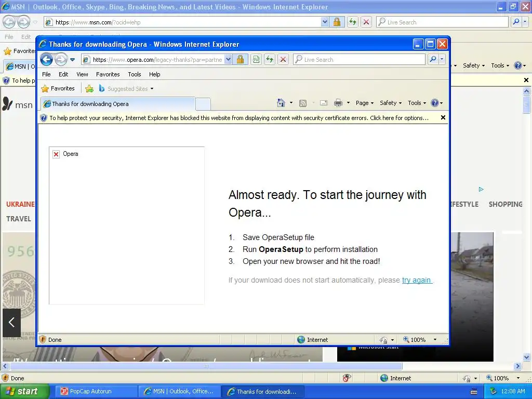Open search provider dropdown in the Opera window

pyautogui.click(x=442, y=59)
